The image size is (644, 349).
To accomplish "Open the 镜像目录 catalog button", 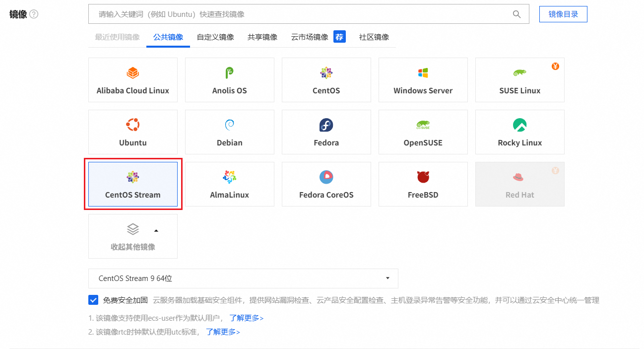I will (x=563, y=14).
